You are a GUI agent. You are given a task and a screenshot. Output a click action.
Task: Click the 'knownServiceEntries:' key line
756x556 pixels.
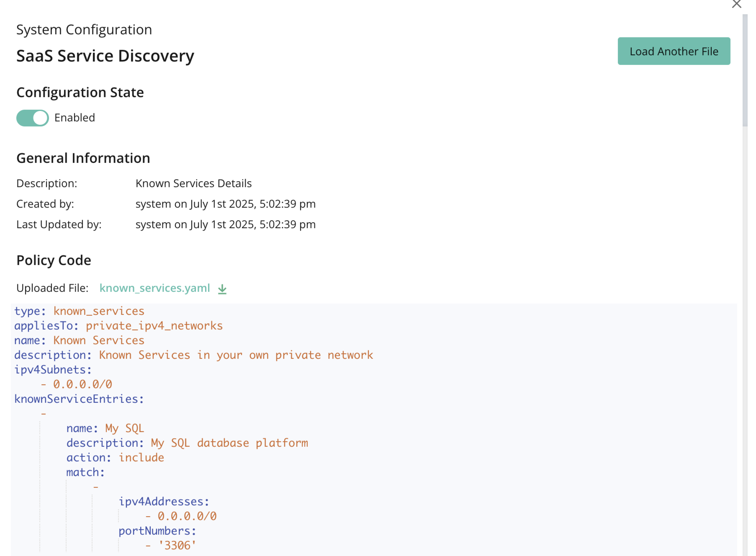[x=79, y=399]
